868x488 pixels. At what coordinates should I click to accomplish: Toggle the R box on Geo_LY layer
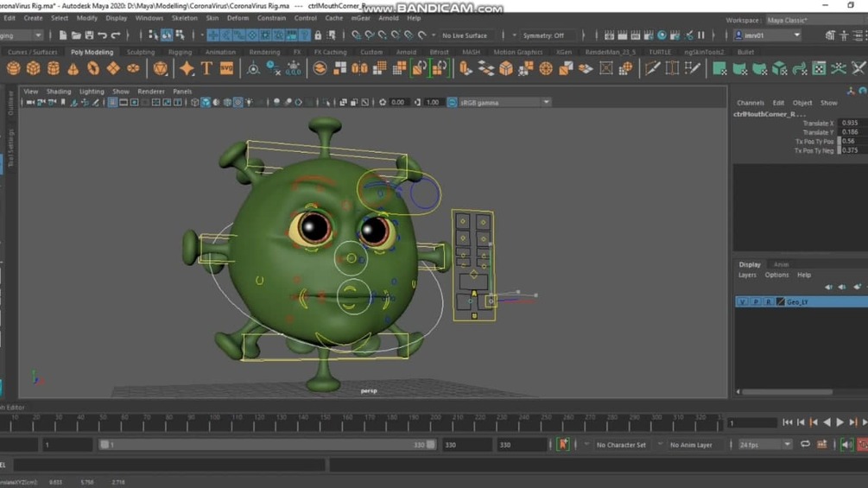(x=768, y=302)
